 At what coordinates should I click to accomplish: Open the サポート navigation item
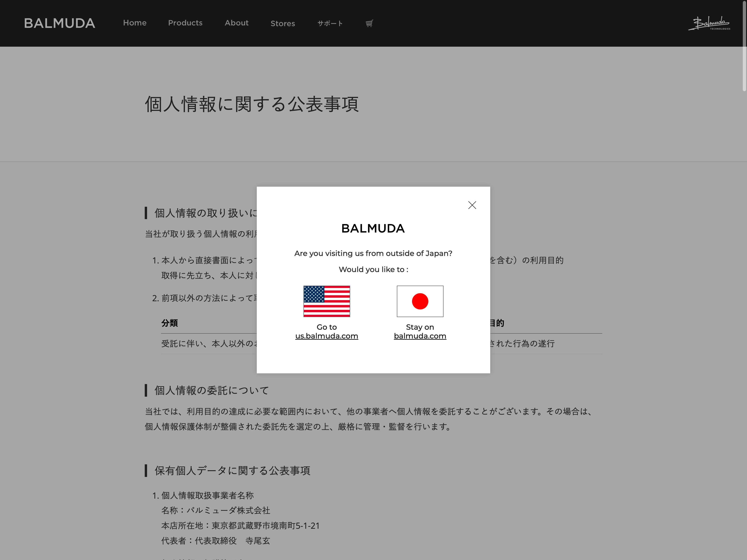pos(330,23)
